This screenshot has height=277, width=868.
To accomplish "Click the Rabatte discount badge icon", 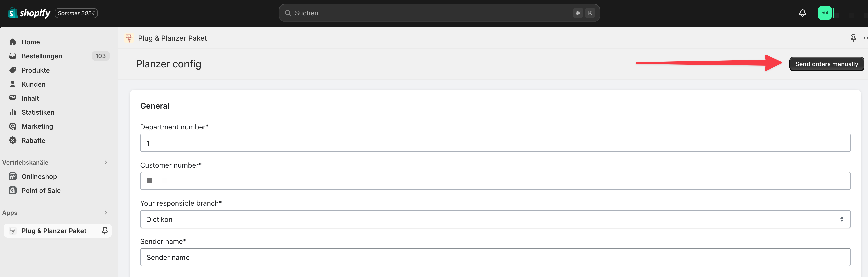I will click(13, 141).
